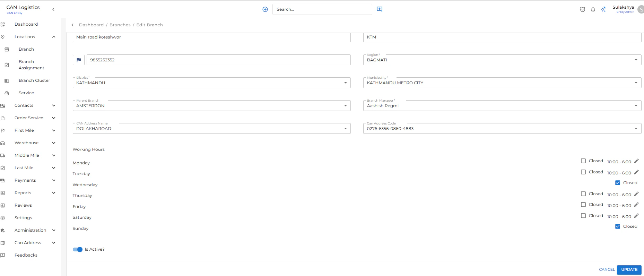
Task: Click the Dashboard grid icon in sidebar
Action: coord(3,24)
